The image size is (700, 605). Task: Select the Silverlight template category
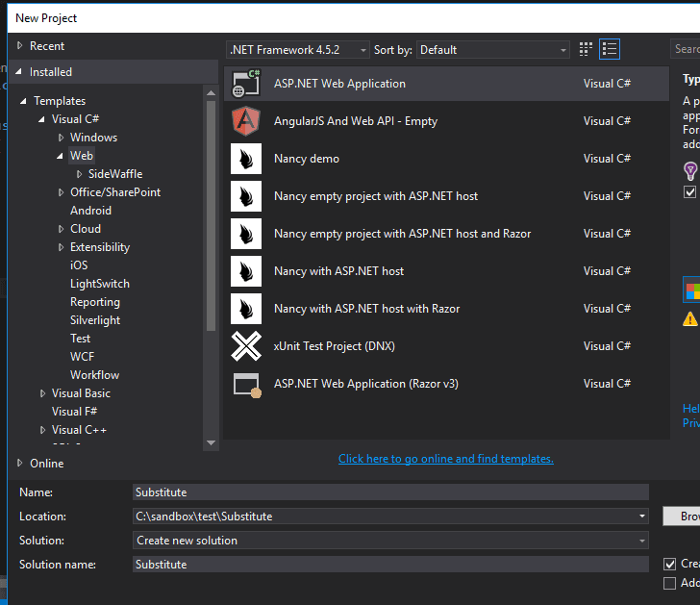[95, 320]
